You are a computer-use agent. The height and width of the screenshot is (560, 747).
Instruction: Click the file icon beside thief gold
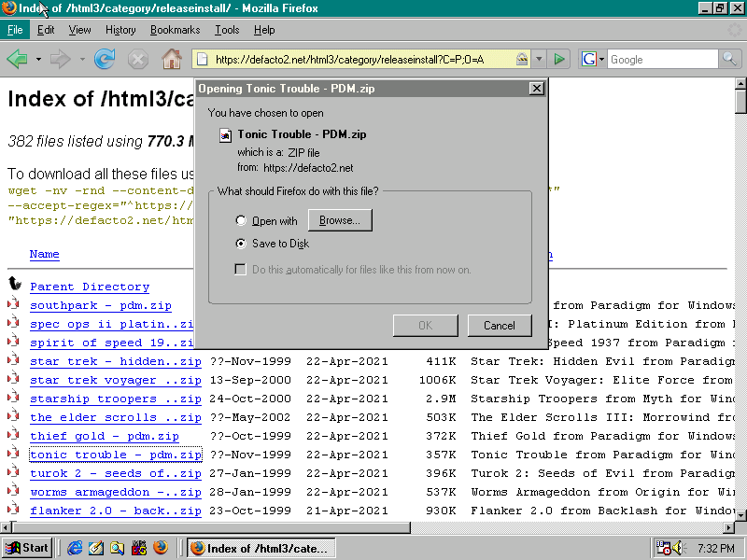13,434
